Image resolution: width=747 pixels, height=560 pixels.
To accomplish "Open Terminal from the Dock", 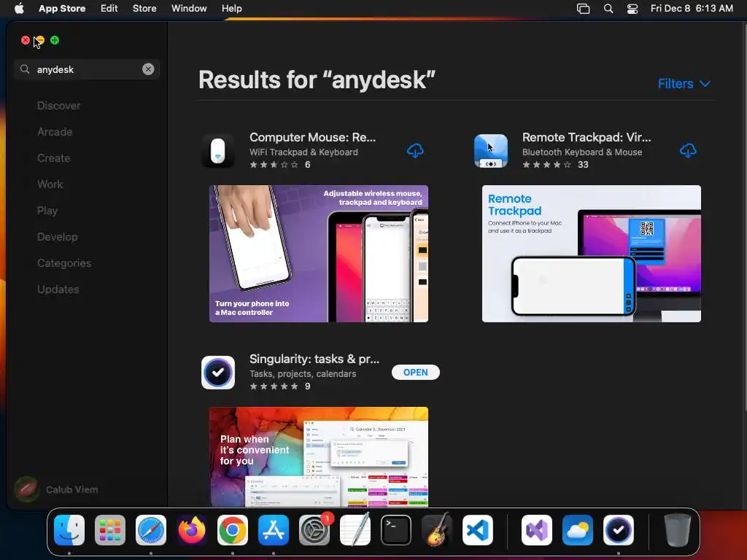I will pos(396,530).
